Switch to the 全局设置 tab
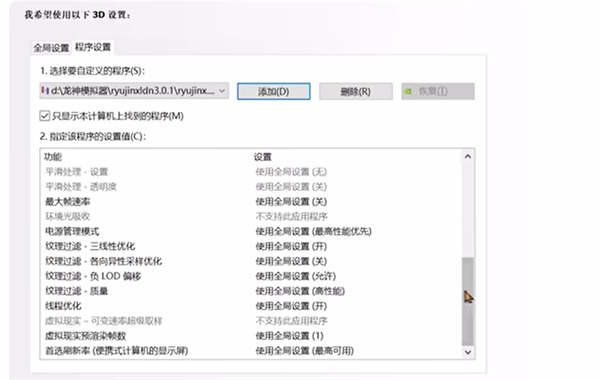 pos(51,48)
